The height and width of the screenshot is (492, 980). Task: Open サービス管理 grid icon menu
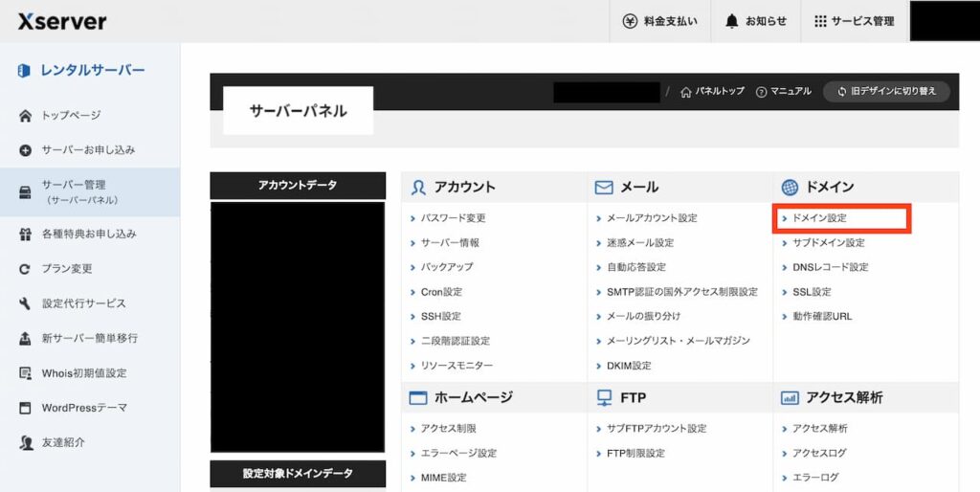pos(820,21)
